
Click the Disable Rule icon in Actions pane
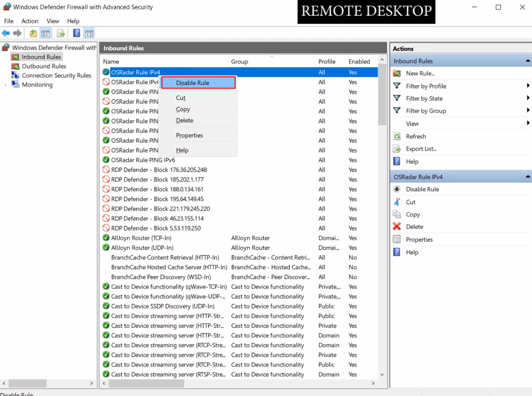[x=397, y=189]
